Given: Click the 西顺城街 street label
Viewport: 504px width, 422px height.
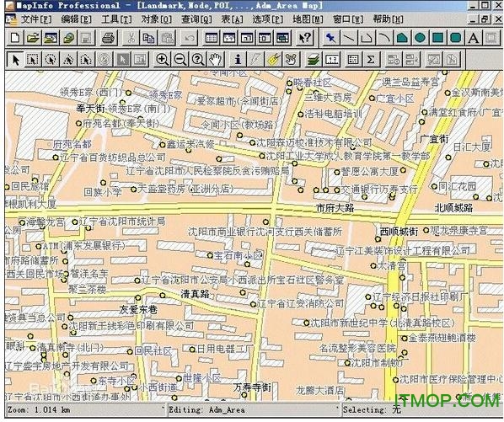Looking at the screenshot, I should tap(399, 232).
